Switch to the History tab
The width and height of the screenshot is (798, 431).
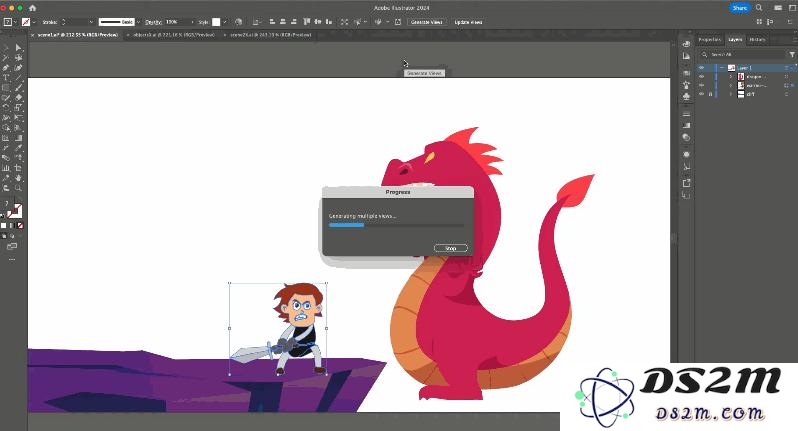pyautogui.click(x=757, y=39)
